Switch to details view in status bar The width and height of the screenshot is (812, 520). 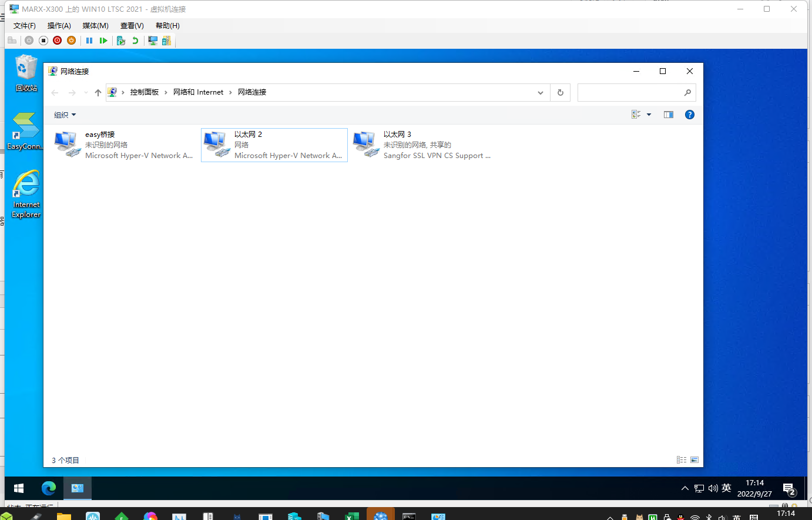point(682,460)
